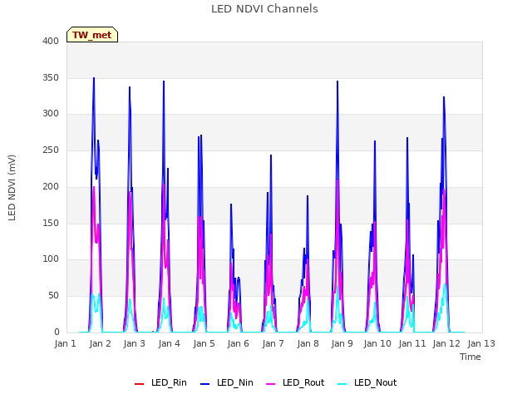Viewport: 532px width, 399px height.
Task: Click the Jan 1 x-axis tick label
Action: pyautogui.click(x=65, y=343)
